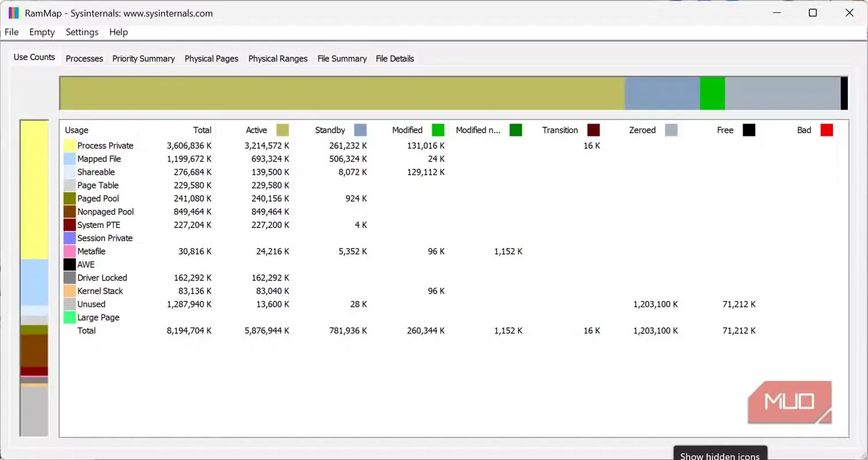Open the Empty menu

42,32
